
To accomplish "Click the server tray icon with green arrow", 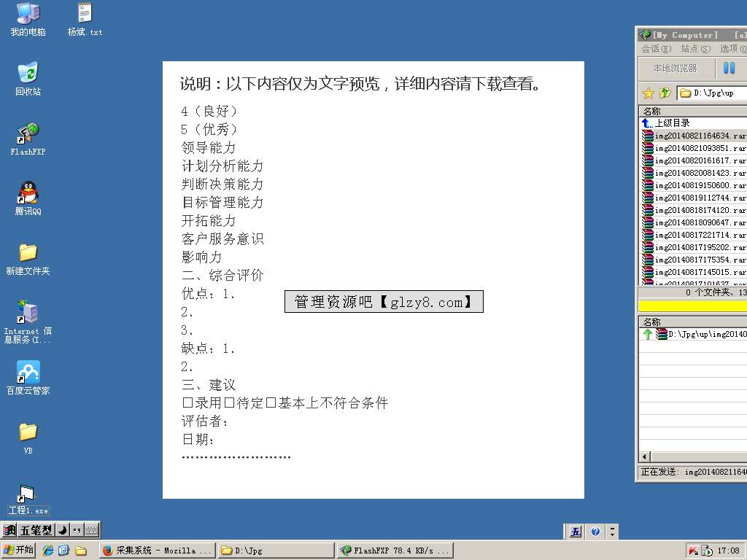I will 706,551.
